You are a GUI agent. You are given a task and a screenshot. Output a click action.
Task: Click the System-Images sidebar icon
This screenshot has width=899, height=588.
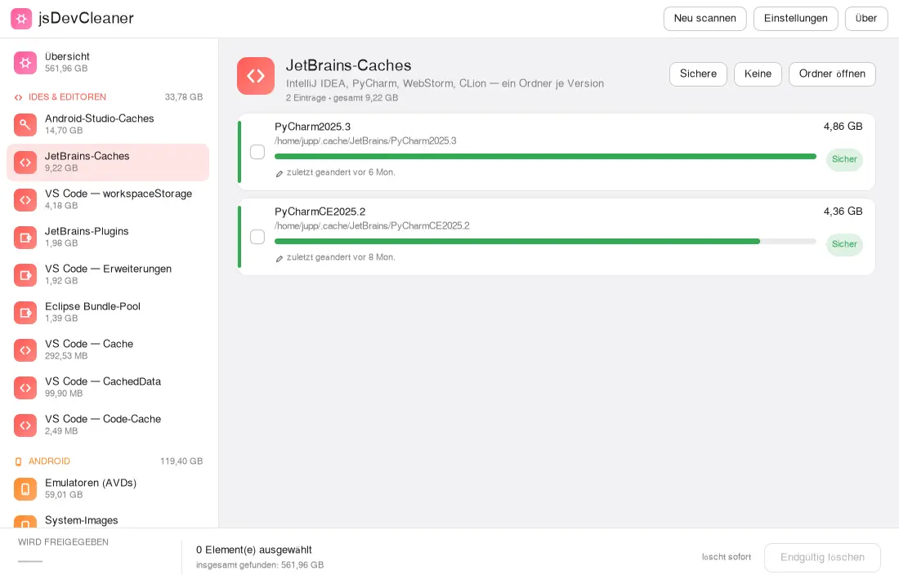[x=25, y=522]
